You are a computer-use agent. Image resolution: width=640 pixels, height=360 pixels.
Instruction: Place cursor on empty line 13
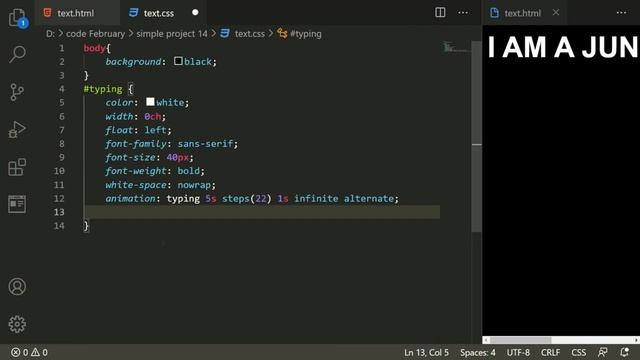[261, 212]
